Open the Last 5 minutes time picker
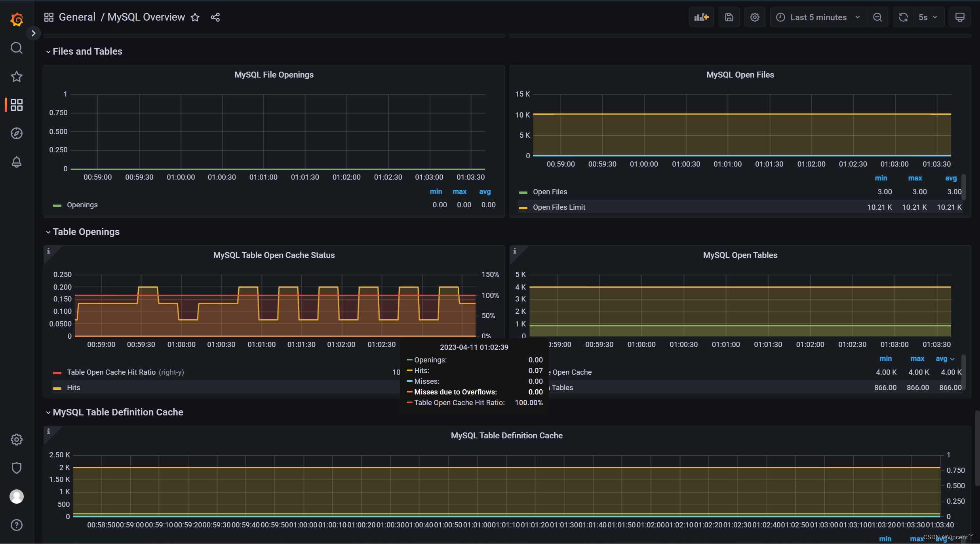The height and width of the screenshot is (544, 980). 818,17
